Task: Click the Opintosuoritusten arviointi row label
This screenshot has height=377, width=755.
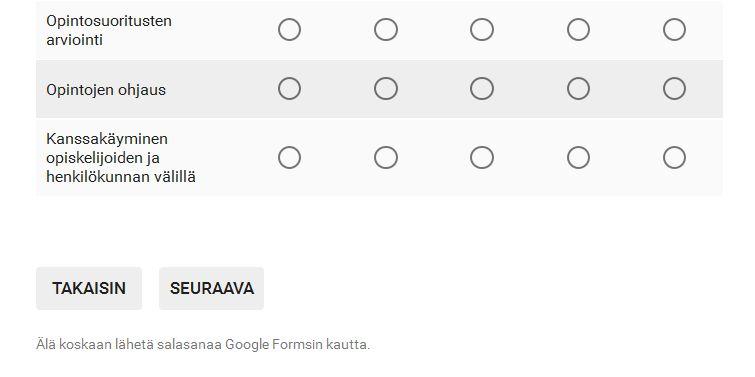Action: [109, 30]
